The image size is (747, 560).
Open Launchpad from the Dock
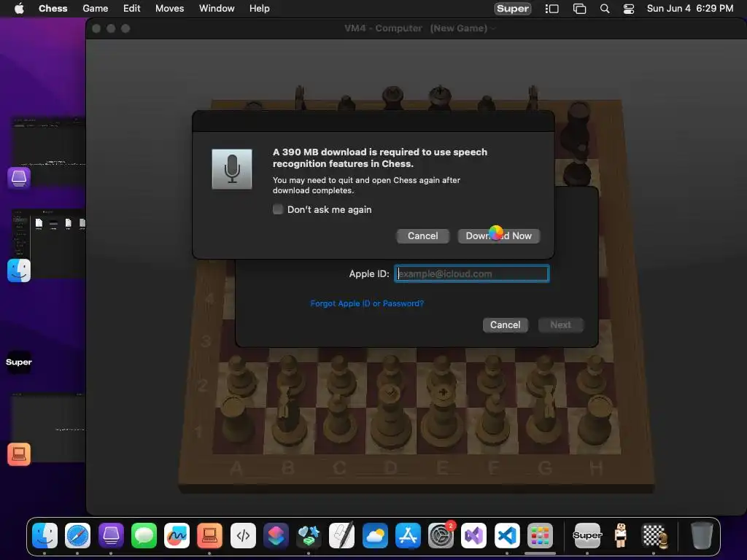[540, 535]
